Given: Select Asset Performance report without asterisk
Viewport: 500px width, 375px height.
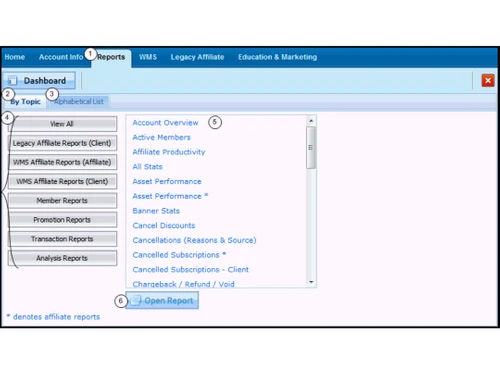Looking at the screenshot, I should (x=167, y=181).
